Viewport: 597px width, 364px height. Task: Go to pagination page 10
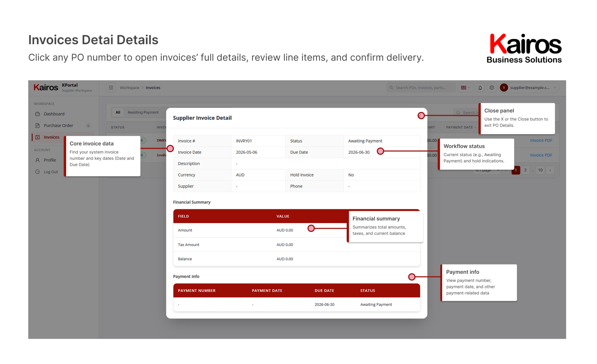coord(540,170)
